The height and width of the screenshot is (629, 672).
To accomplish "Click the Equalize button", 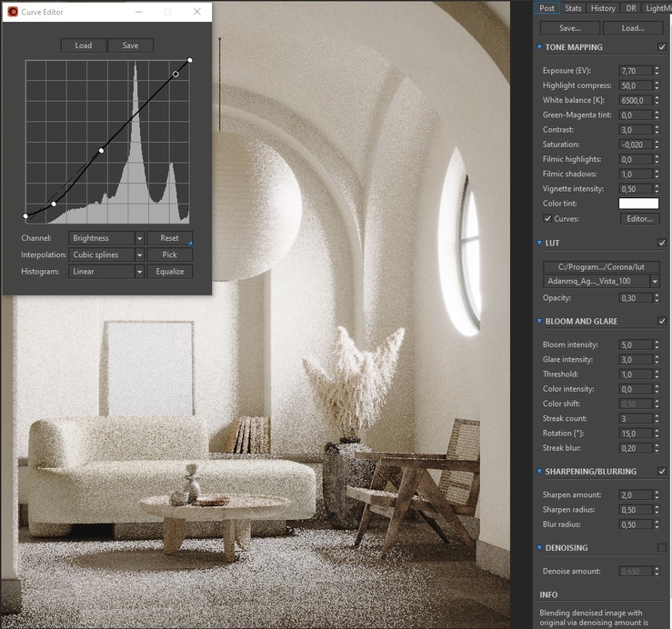I will [x=170, y=271].
